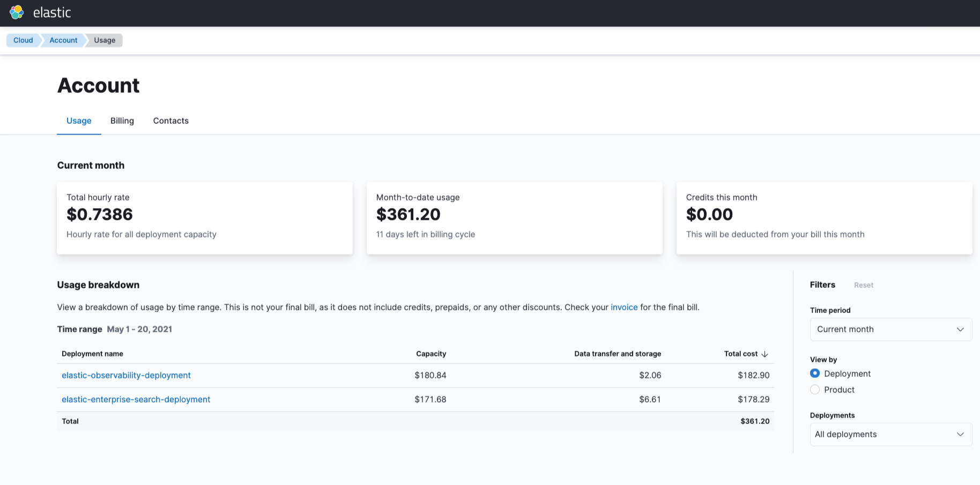Open elastic-observability-deployment link
The height and width of the screenshot is (485, 980).
pos(126,375)
